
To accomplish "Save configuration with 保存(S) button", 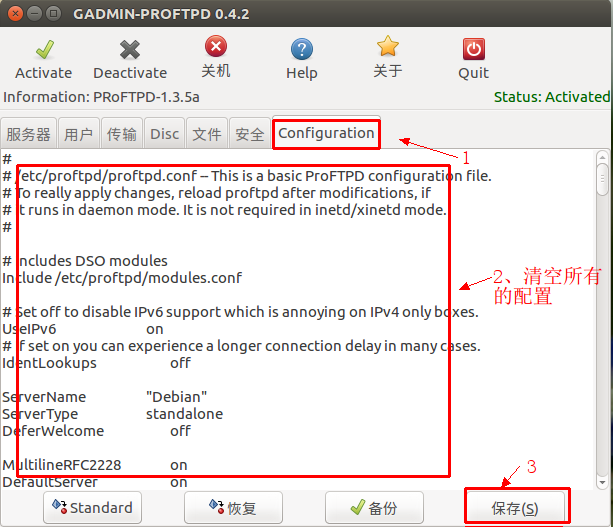I will pos(515,508).
